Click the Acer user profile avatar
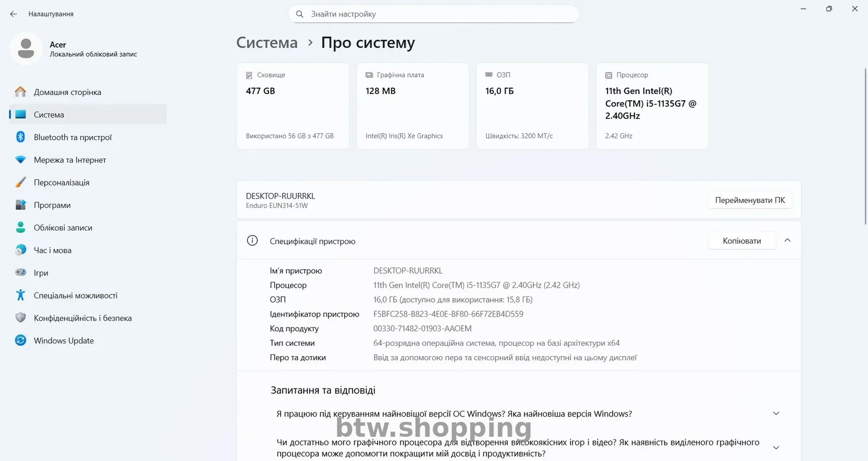This screenshot has height=461, width=868. coord(26,48)
